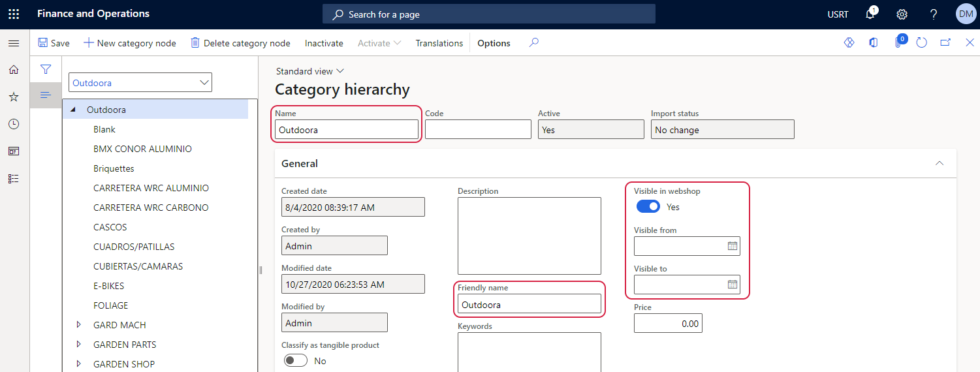The height and width of the screenshot is (372, 980).
Task: Refresh the page with refresh icon
Action: [921, 43]
